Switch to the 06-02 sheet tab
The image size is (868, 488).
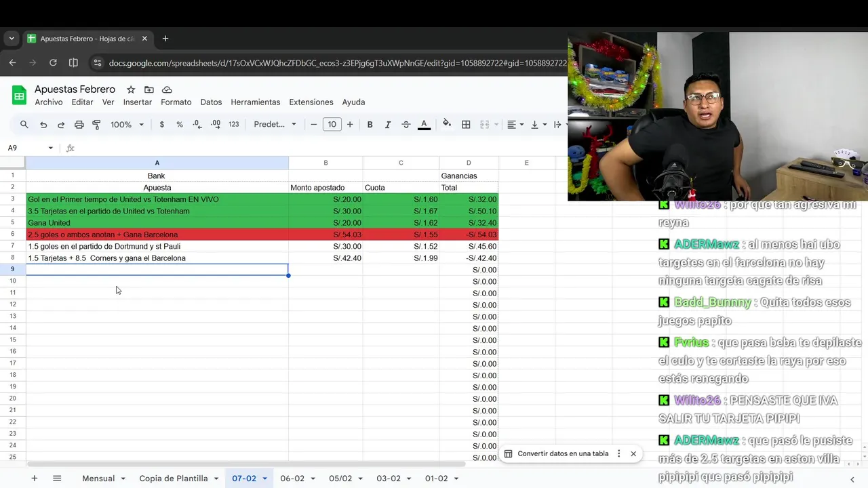(292, 479)
